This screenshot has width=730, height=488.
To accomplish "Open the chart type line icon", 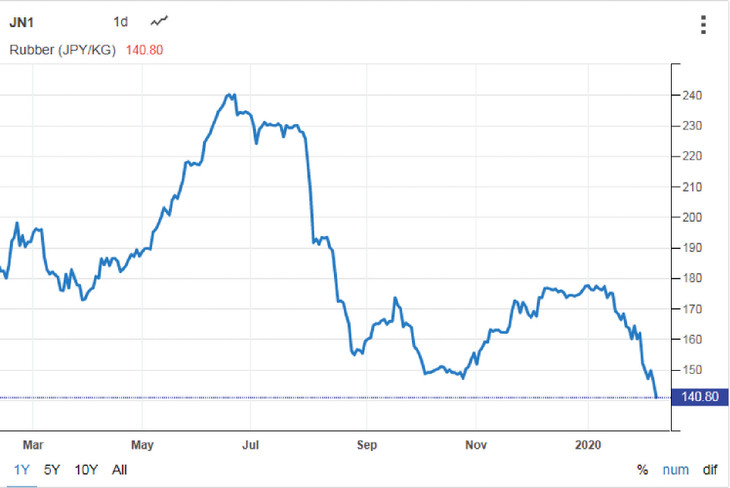I will (159, 21).
